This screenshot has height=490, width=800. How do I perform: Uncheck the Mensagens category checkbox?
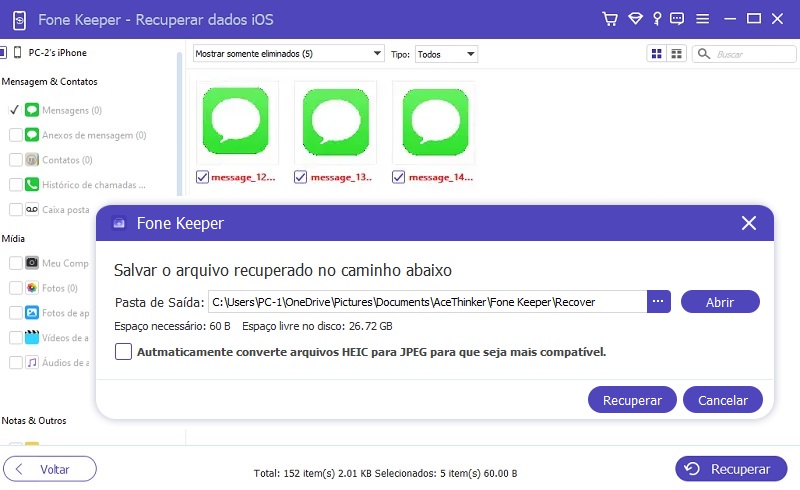(15, 110)
